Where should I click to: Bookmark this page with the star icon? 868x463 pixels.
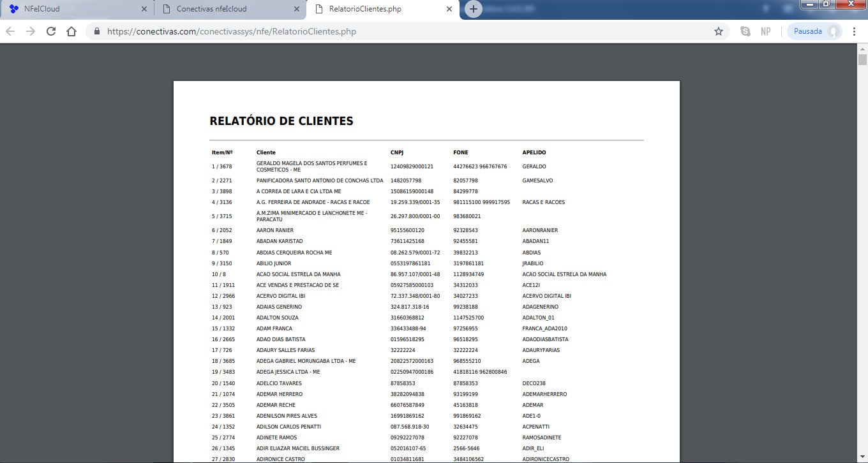(x=718, y=31)
